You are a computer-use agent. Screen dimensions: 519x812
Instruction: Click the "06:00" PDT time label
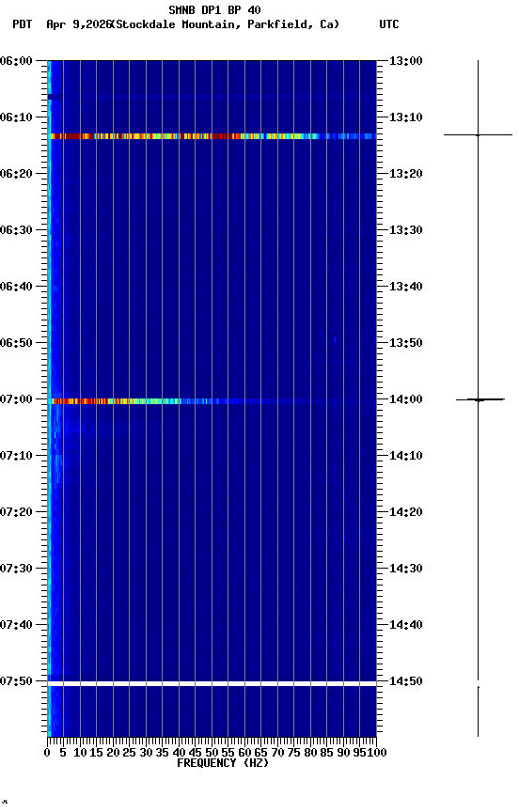(x=16, y=61)
